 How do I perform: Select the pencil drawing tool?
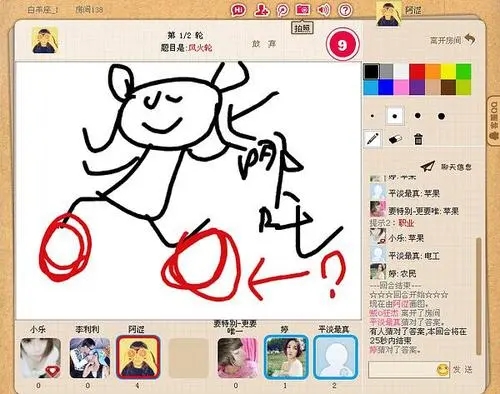(372, 138)
